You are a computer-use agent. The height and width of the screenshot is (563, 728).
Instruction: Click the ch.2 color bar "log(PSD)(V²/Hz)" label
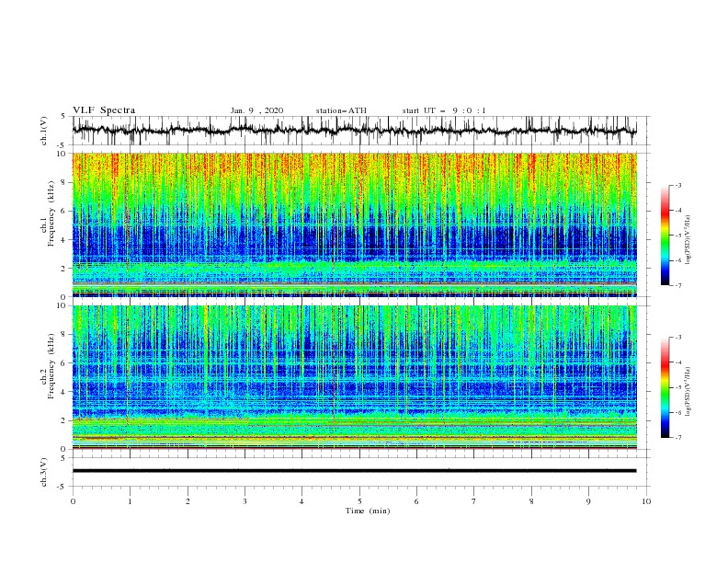pos(688,391)
